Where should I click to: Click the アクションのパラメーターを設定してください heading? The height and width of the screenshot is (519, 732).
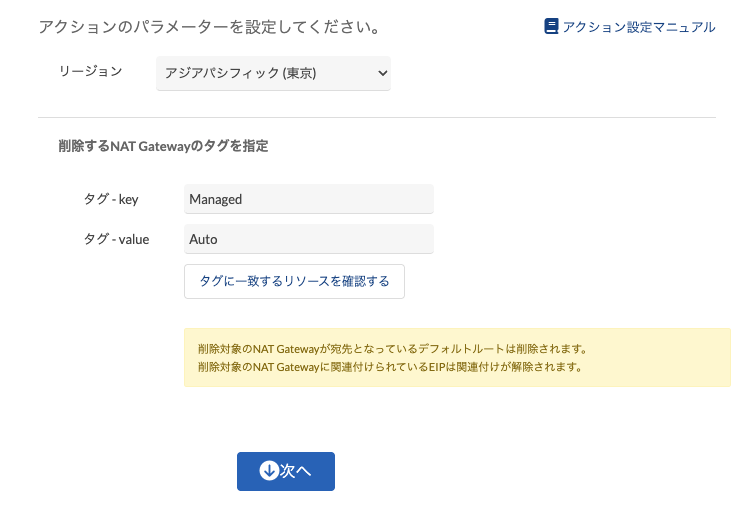pos(209,27)
